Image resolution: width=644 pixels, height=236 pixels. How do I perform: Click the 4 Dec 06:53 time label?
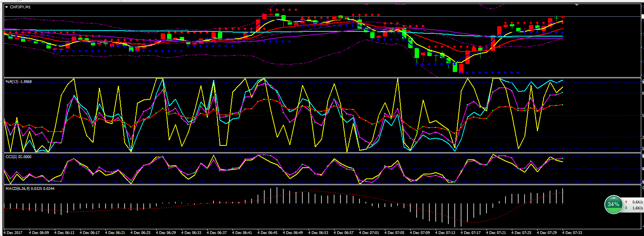pyautogui.click(x=318, y=232)
